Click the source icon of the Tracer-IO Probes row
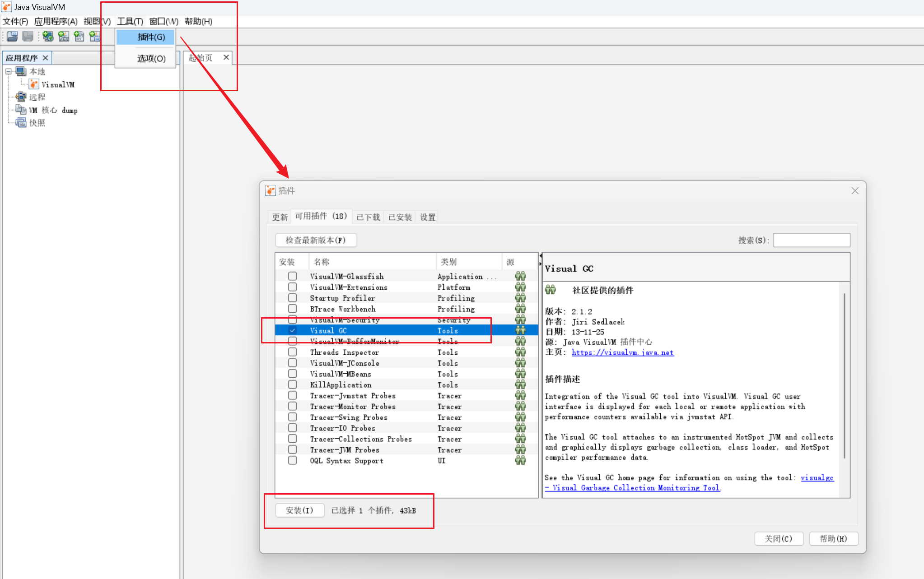924x579 pixels. point(520,428)
